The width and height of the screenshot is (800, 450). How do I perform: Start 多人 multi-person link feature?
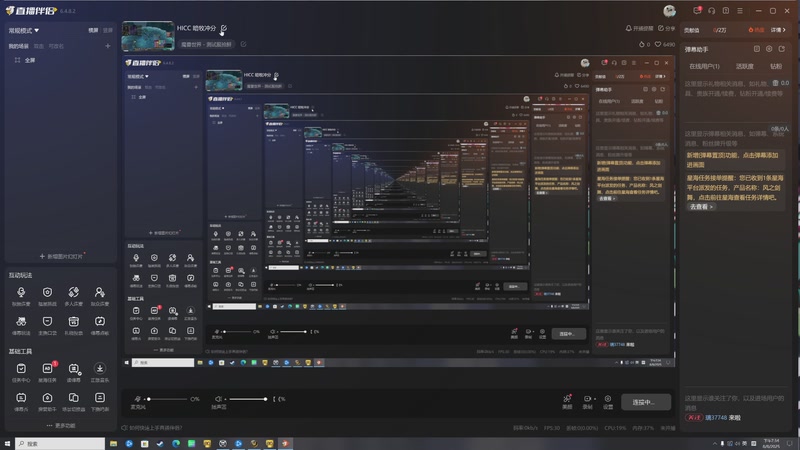[73, 295]
